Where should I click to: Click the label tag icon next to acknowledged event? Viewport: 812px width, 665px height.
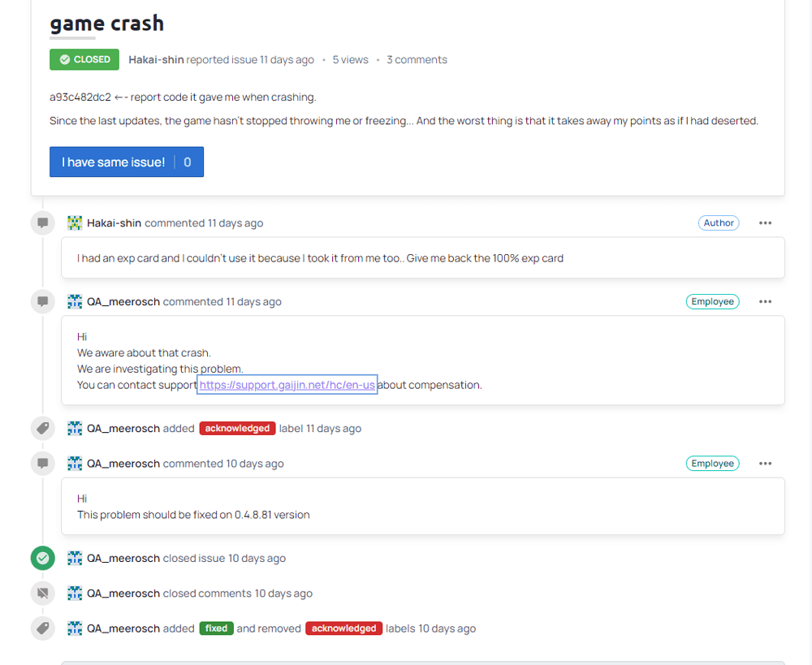(42, 428)
